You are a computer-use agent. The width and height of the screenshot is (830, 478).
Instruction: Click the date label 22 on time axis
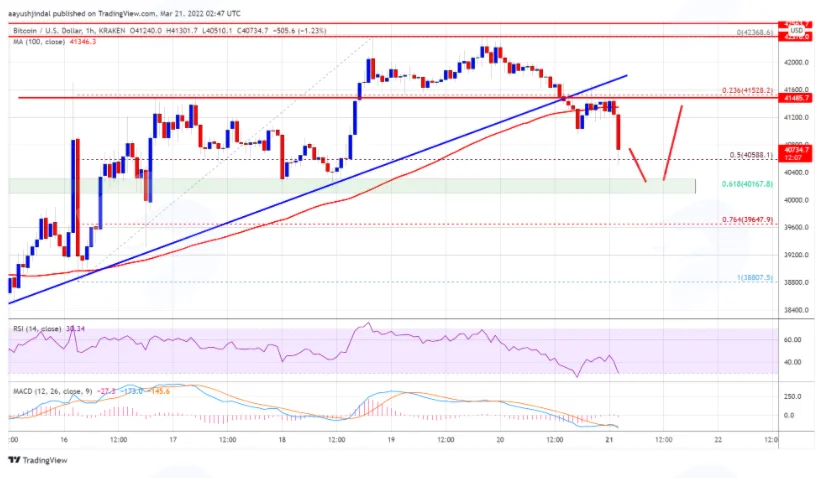pyautogui.click(x=718, y=439)
